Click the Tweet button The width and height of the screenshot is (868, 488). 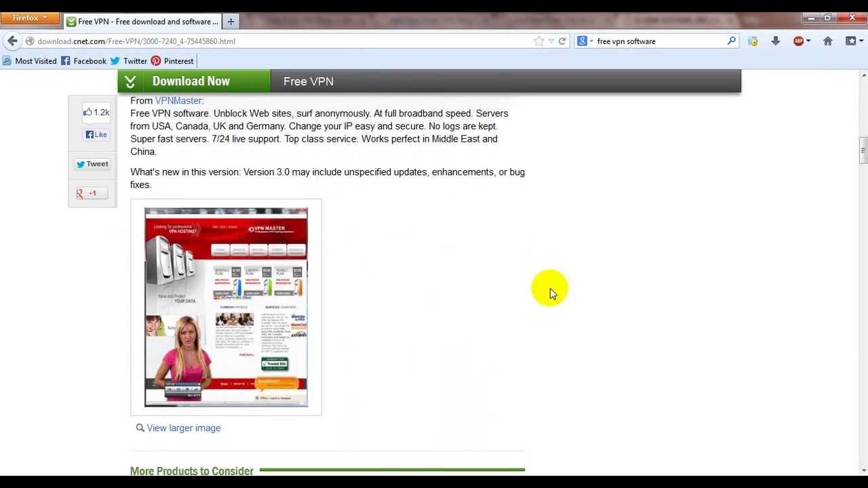(92, 164)
